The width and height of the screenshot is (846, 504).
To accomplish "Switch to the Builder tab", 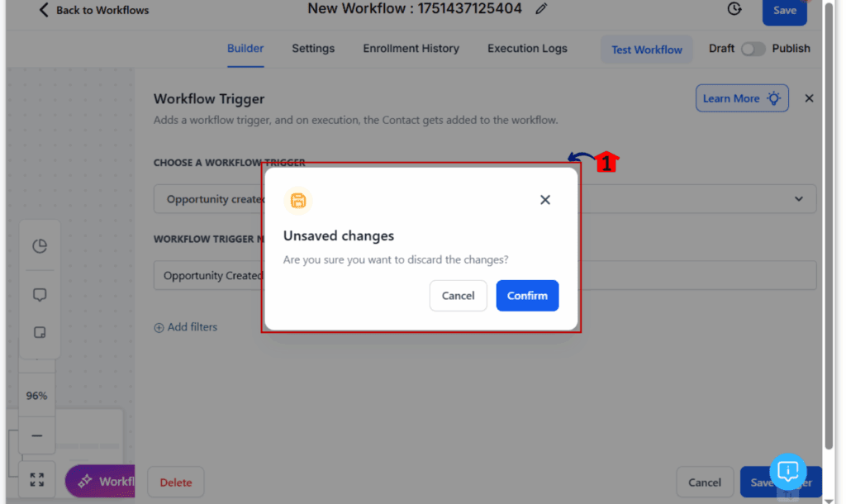I will pos(245,49).
